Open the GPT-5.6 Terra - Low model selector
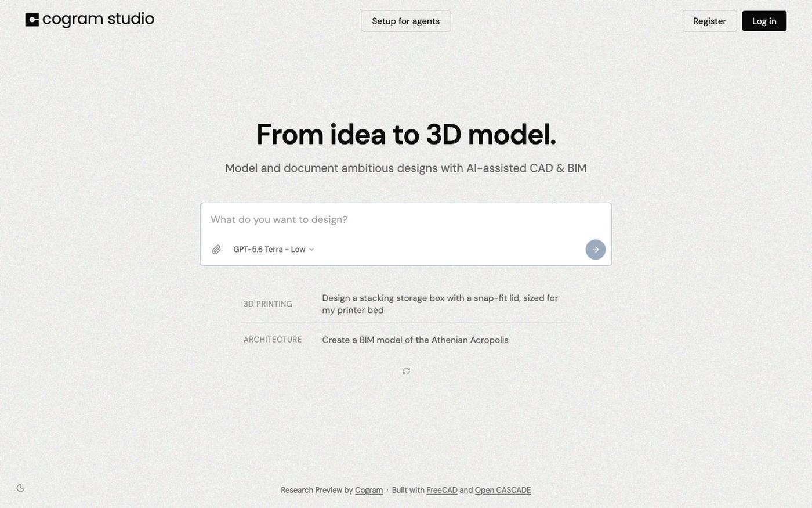Screen dimensions: 812x508 coord(274,250)
